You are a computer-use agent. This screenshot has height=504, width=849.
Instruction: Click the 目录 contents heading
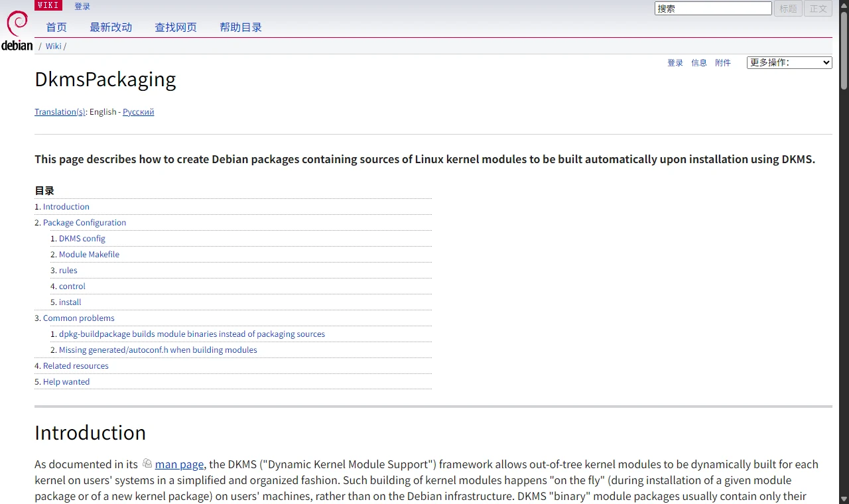[x=44, y=191]
